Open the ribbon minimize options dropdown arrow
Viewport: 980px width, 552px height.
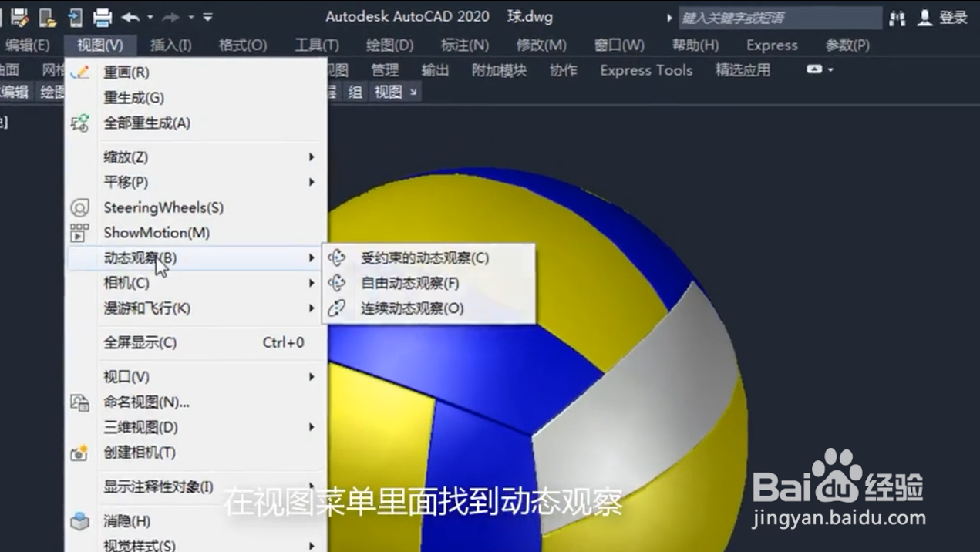830,69
